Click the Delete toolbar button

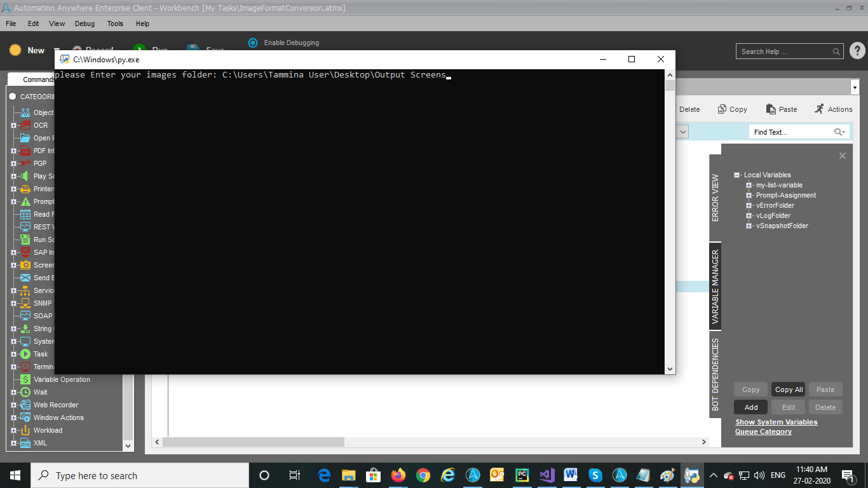688,109
